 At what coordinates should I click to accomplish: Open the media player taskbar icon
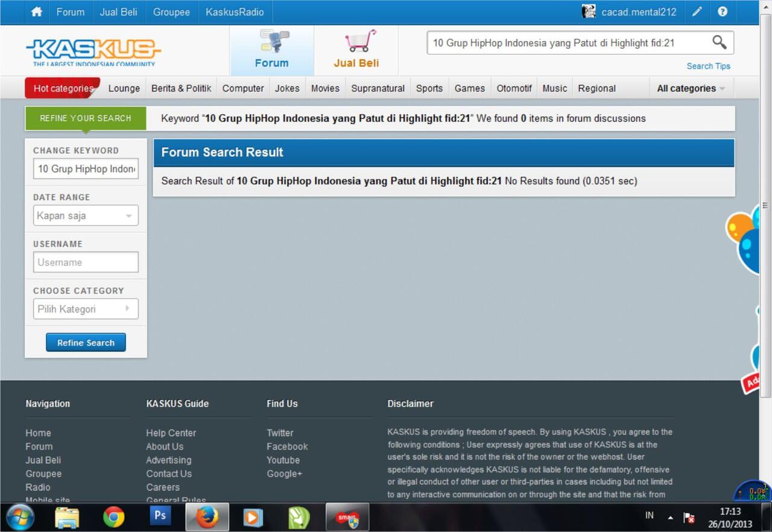click(x=253, y=518)
